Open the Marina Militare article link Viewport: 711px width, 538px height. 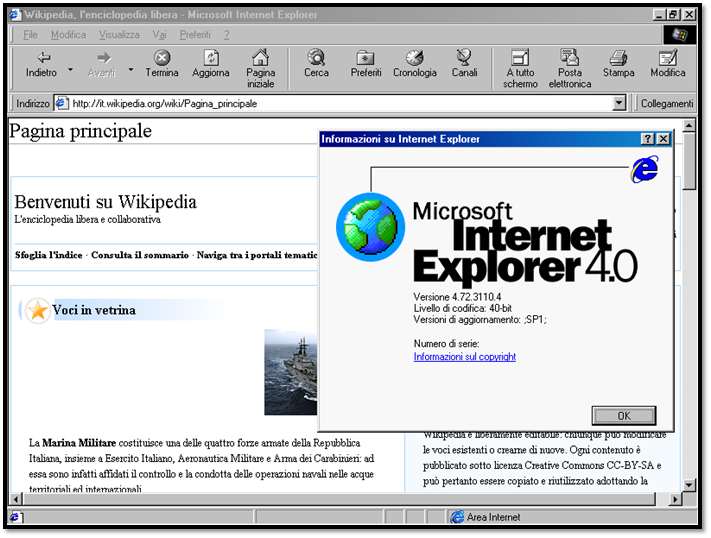79,442
